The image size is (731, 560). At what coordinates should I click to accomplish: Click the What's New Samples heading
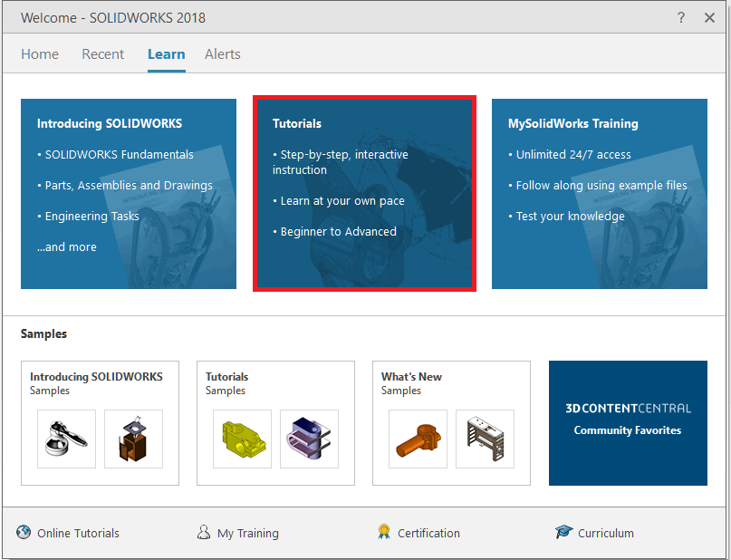coord(411,383)
